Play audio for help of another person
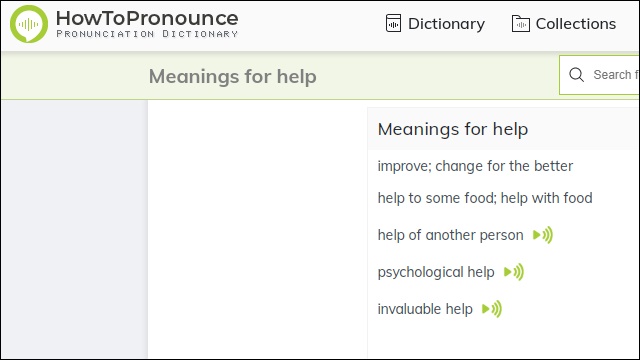The image size is (640, 360). (543, 235)
